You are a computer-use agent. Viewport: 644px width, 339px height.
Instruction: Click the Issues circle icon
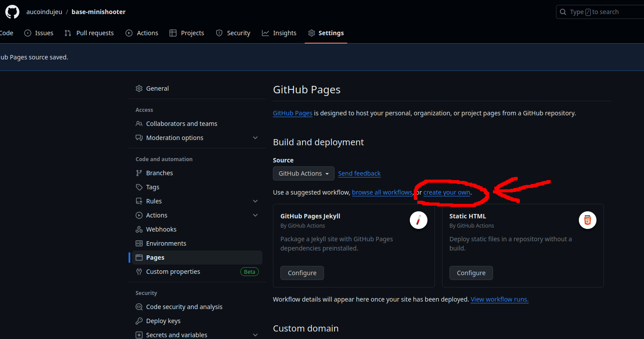(28, 33)
